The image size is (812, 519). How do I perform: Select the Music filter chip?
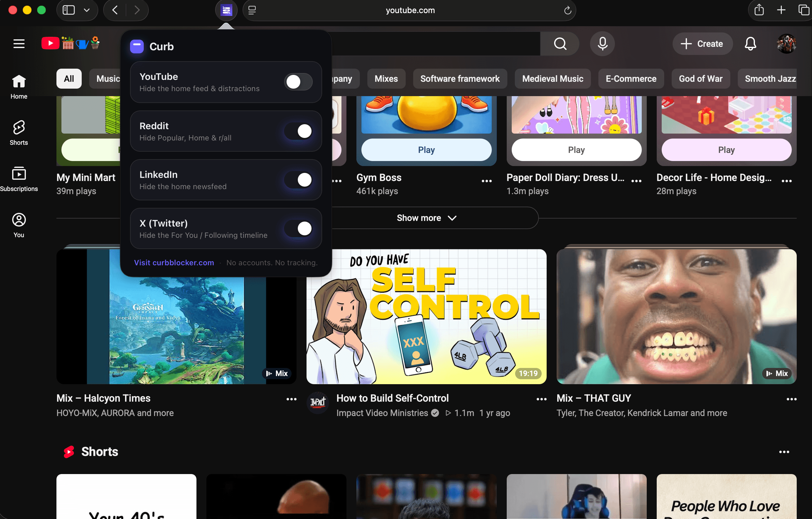[105, 79]
